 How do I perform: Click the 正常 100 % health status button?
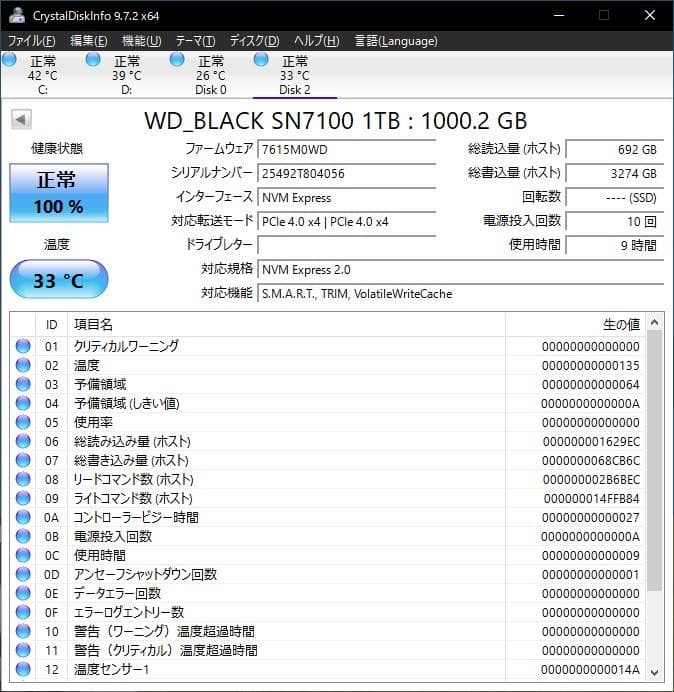(59, 193)
